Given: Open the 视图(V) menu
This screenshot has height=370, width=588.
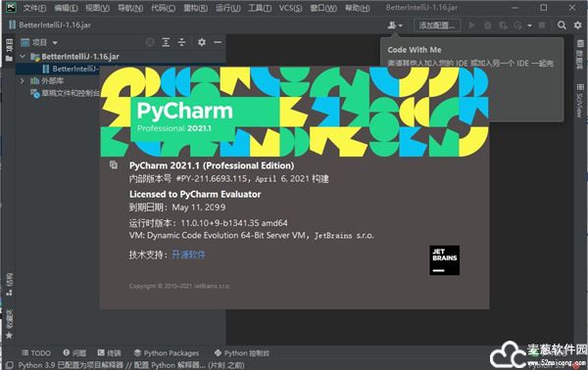Looking at the screenshot, I should (97, 8).
